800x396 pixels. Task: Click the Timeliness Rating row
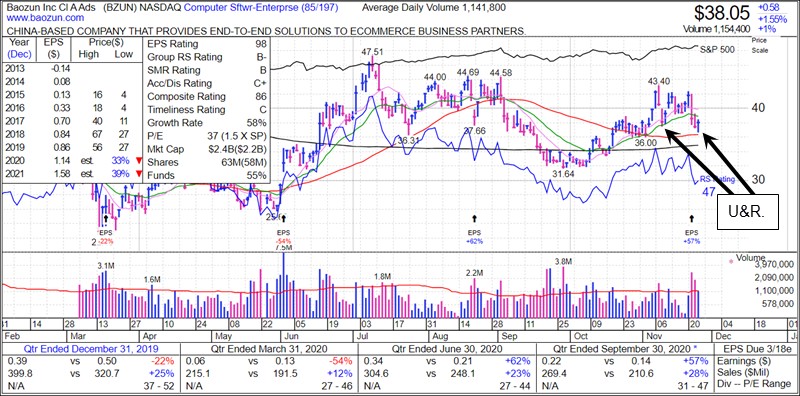point(207,110)
